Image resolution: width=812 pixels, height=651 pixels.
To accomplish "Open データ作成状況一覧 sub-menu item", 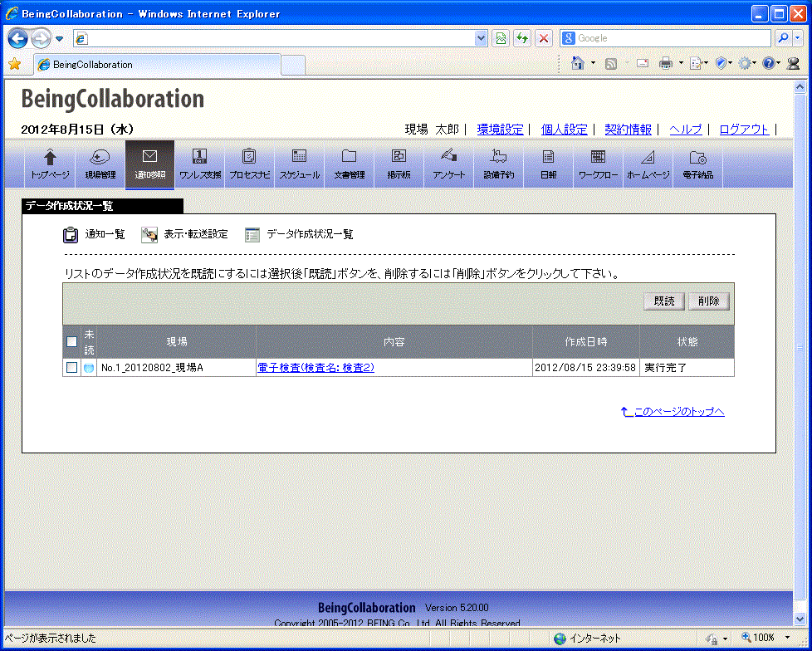I will pyautogui.click(x=300, y=235).
